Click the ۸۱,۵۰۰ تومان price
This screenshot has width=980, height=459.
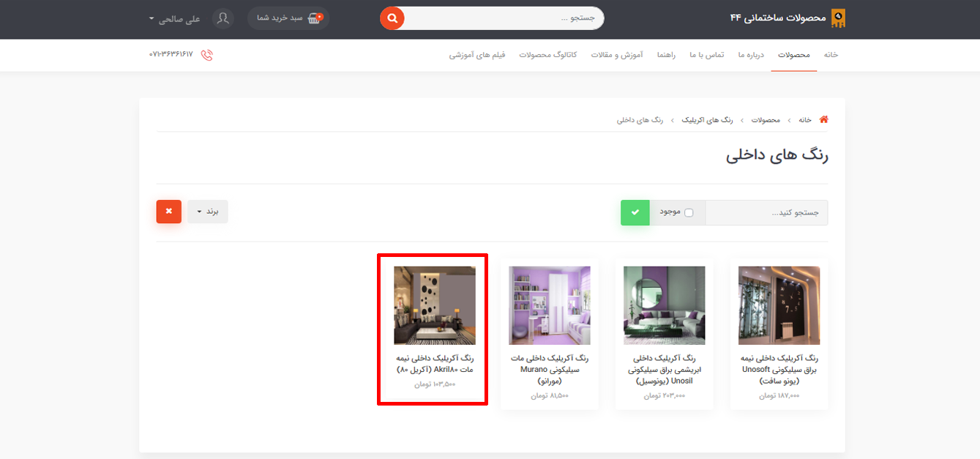pyautogui.click(x=550, y=395)
